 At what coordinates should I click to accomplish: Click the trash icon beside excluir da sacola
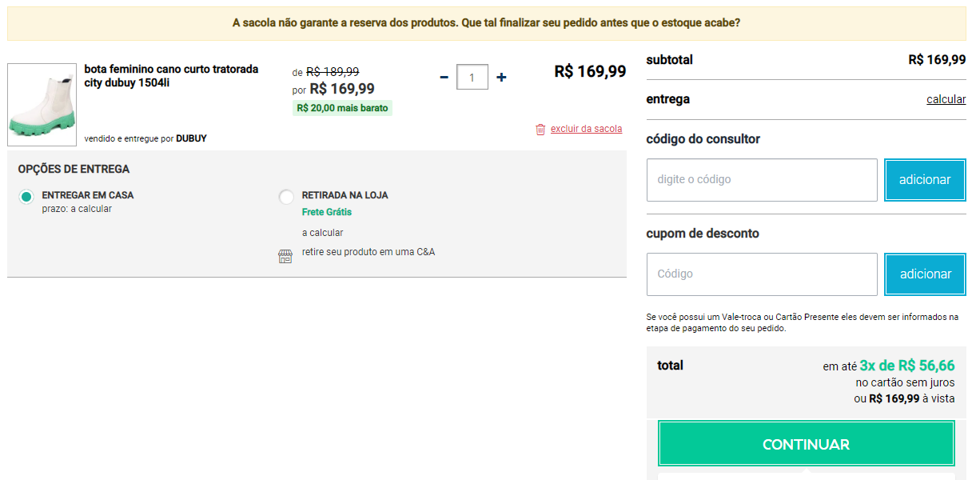click(540, 129)
